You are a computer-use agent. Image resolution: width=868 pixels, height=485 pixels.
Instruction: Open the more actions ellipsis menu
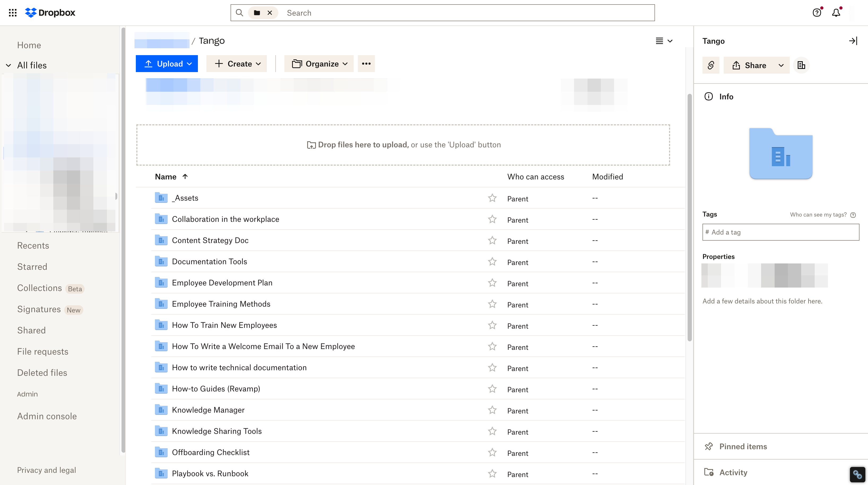(x=366, y=64)
